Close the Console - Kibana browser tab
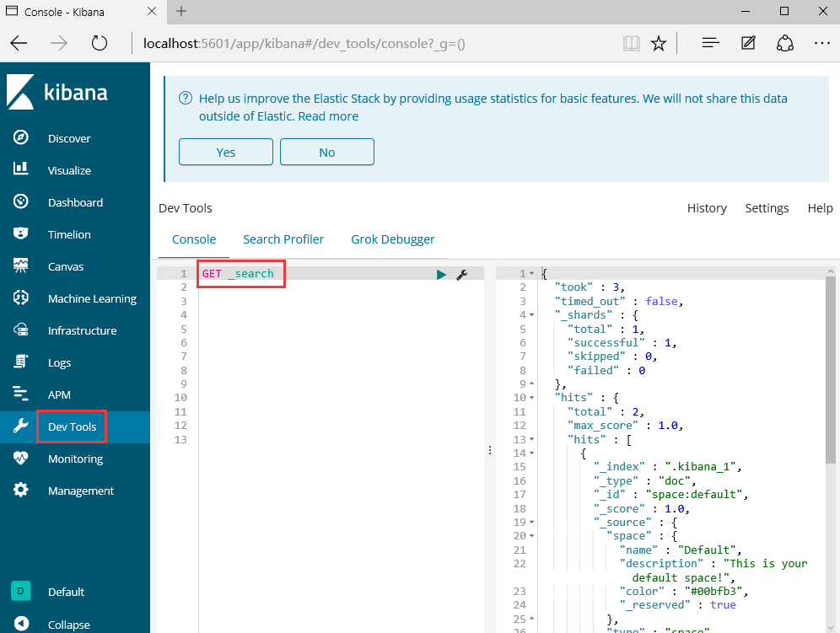 click(x=152, y=11)
